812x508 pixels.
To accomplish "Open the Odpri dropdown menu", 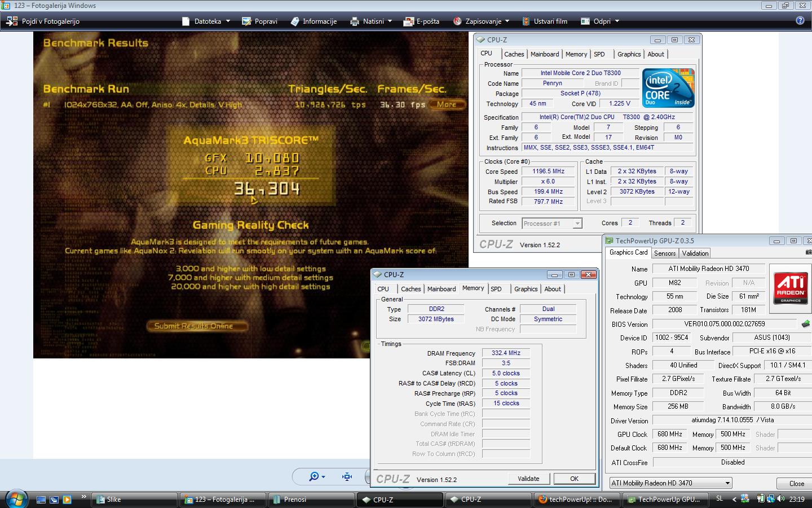I will [x=600, y=21].
